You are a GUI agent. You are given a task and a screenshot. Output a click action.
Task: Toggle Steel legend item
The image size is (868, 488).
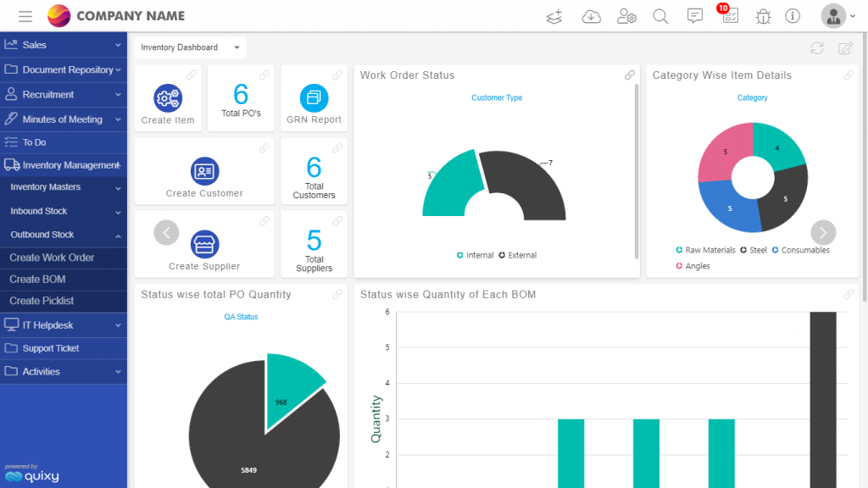click(x=754, y=250)
